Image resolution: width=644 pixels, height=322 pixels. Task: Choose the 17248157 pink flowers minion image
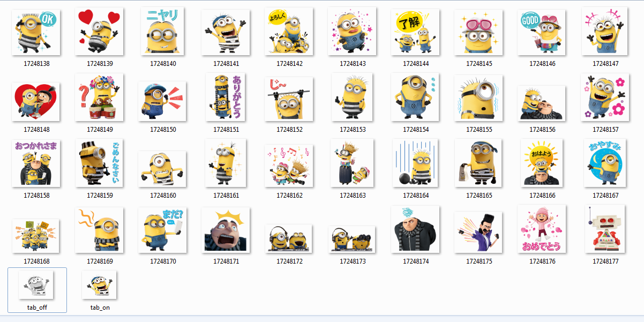pyautogui.click(x=605, y=97)
